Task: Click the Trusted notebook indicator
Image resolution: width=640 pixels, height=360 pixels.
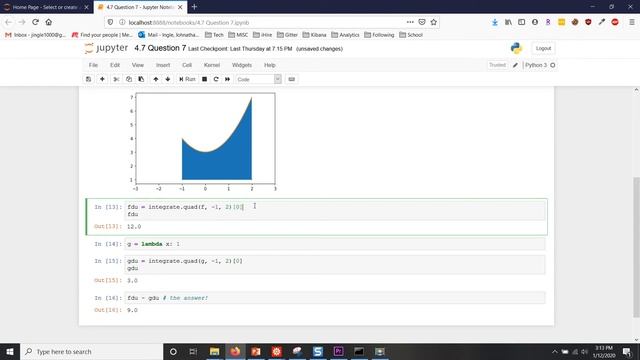Action: coord(497,65)
